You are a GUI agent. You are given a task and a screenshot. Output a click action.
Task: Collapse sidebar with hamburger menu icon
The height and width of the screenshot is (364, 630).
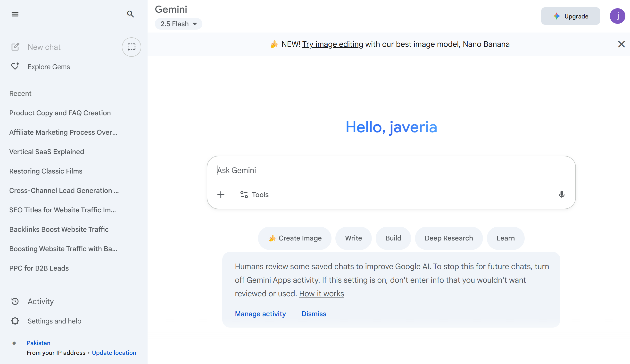click(x=15, y=14)
